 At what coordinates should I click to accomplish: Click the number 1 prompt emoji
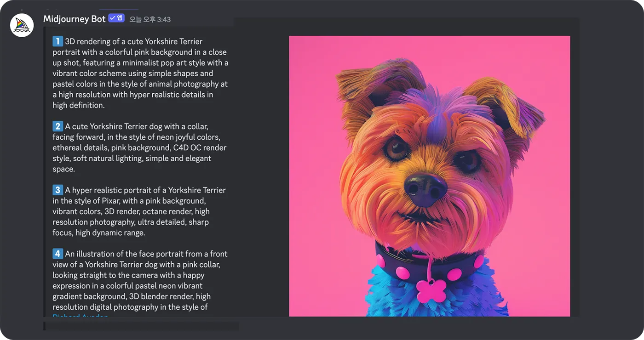pos(57,41)
